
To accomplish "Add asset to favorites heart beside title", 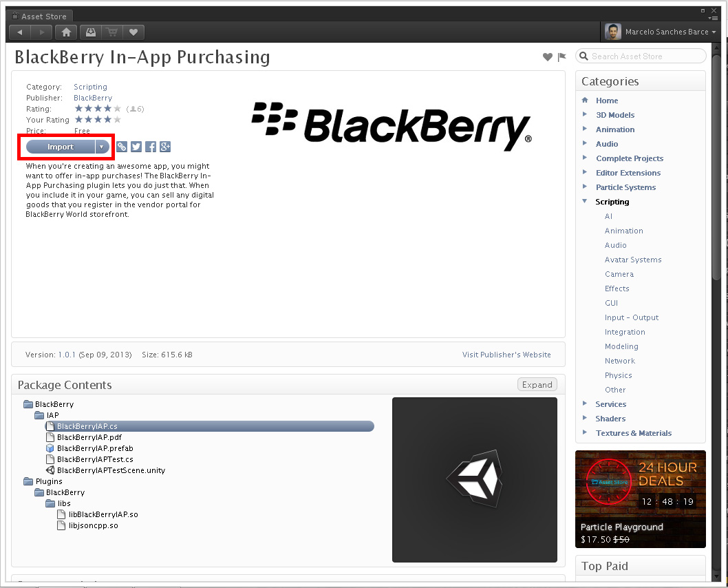I will [x=548, y=56].
